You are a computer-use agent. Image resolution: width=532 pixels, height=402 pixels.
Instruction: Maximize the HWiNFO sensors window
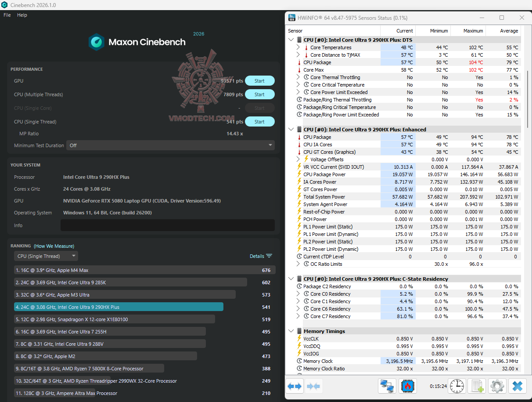502,18
